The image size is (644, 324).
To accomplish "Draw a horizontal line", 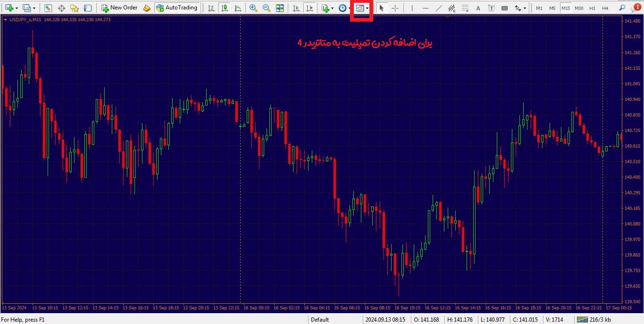I will [426, 8].
